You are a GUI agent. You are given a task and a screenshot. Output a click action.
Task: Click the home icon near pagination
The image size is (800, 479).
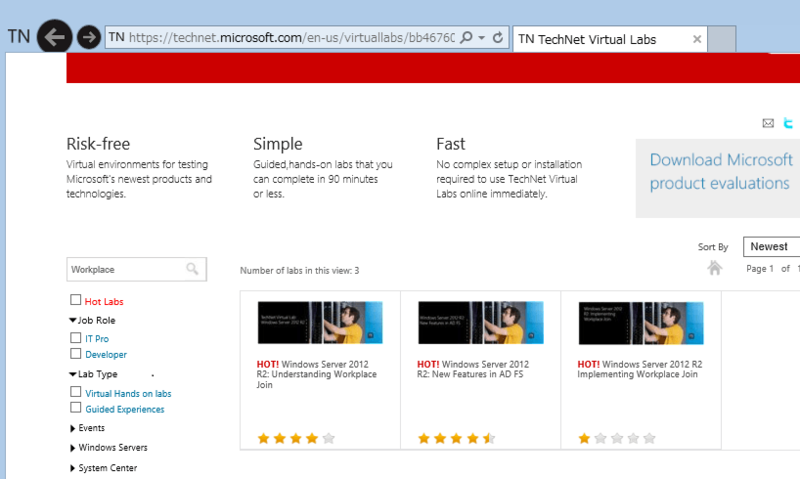point(715,267)
